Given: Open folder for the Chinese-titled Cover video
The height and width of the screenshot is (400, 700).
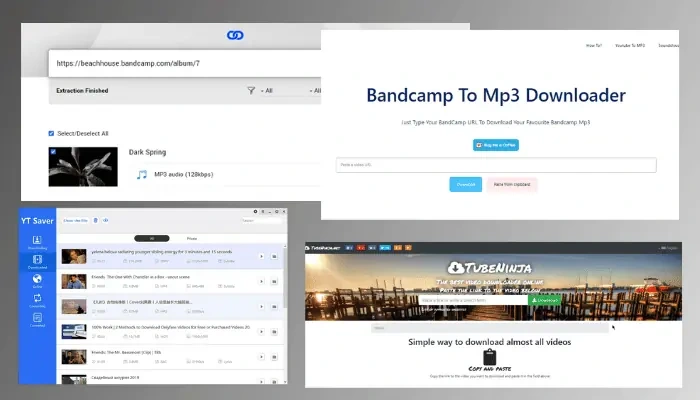Looking at the screenshot, I should 274,307.
